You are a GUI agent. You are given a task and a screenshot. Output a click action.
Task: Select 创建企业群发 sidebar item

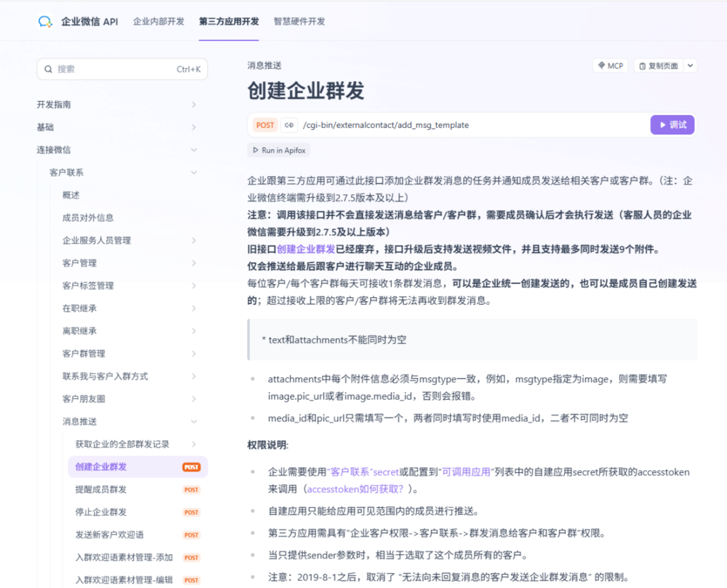(138, 467)
